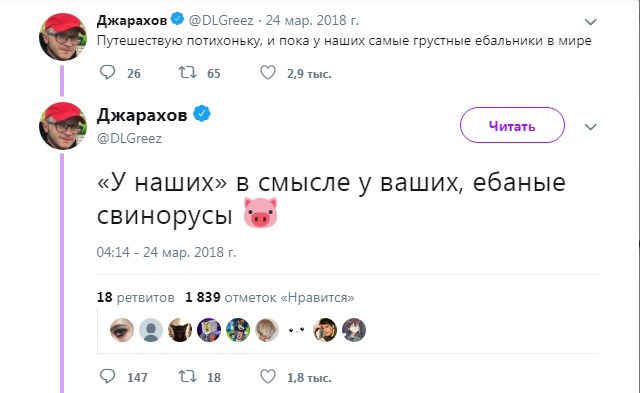Retweet the main tweet via bottom retweet icon
This screenshot has height=393, width=640.
[188, 377]
